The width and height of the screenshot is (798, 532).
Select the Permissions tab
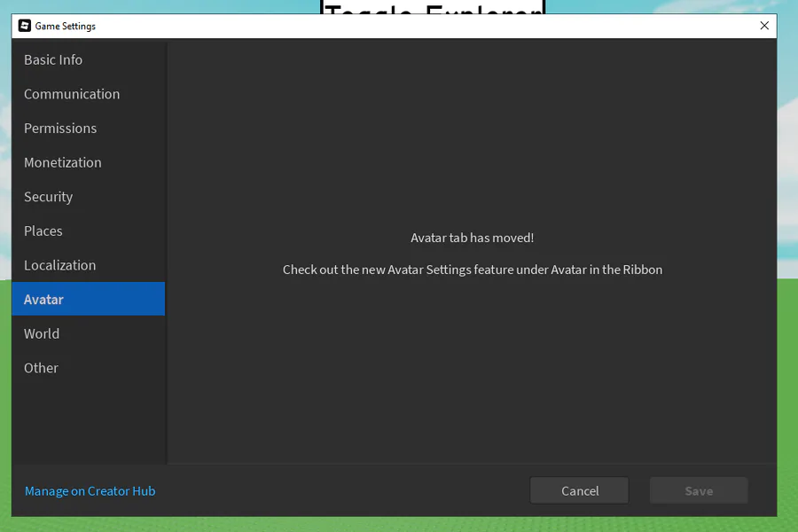coord(89,128)
